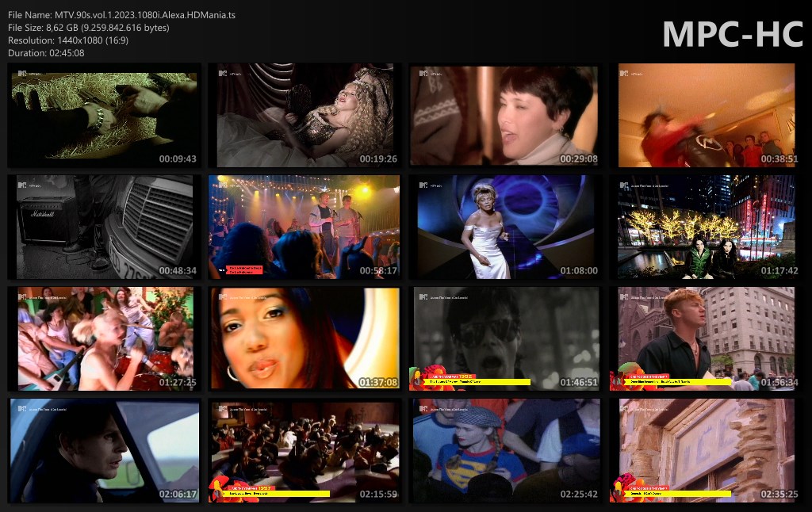Select the thumbnail timestamped 02:06:17
Image resolution: width=812 pixels, height=512 pixels.
[104, 451]
